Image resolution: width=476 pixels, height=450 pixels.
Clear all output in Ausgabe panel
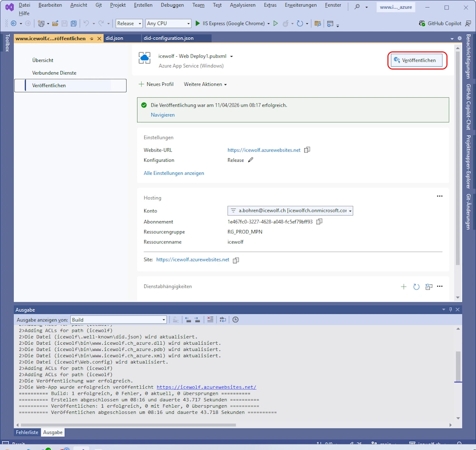[210, 320]
